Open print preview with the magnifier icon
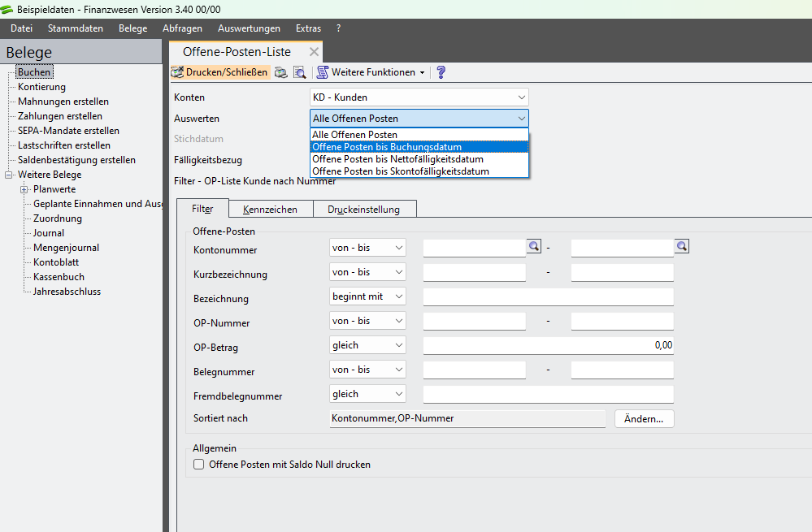This screenshot has height=532, width=812. (x=299, y=72)
